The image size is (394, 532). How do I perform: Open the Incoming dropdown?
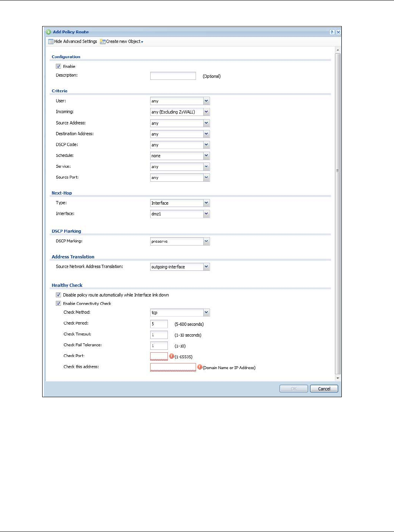coord(206,112)
